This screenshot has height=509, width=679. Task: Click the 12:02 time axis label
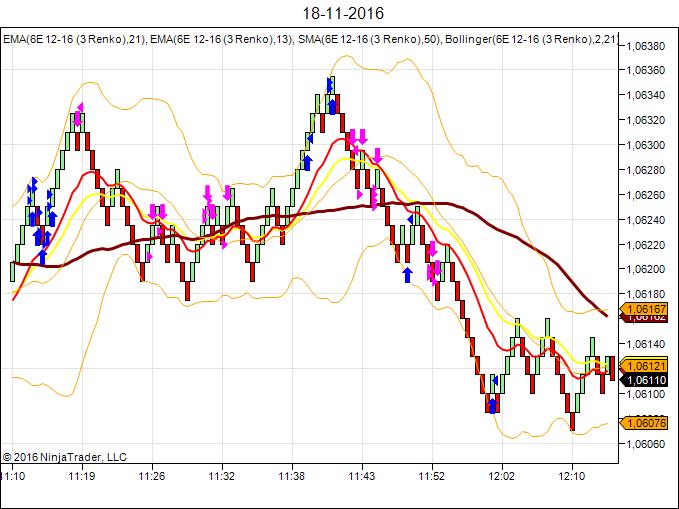tap(502, 477)
